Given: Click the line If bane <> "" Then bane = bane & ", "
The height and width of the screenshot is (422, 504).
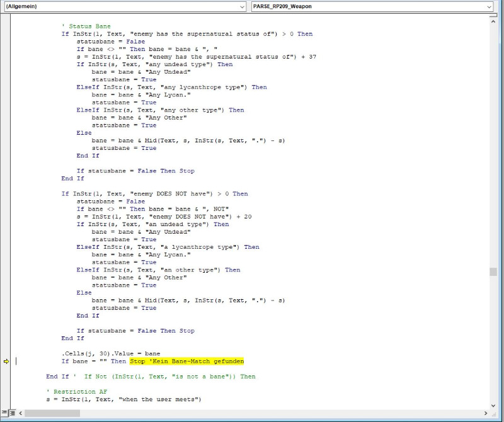Looking at the screenshot, I should (147, 49).
